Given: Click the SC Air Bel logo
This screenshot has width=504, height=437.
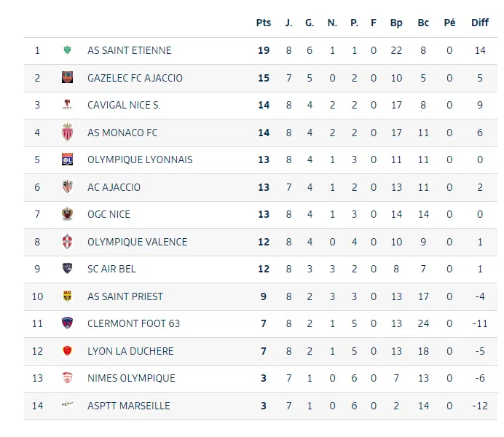Looking at the screenshot, I should click(x=67, y=269).
